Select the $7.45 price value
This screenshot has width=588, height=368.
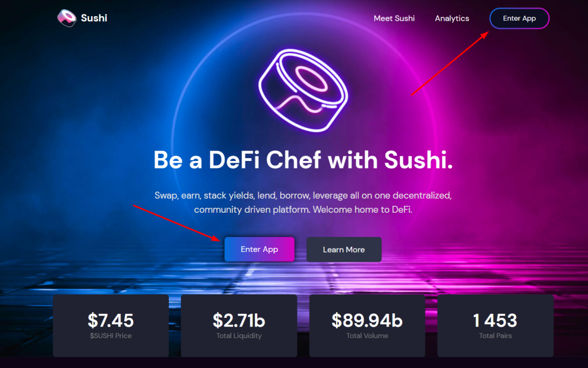click(x=111, y=320)
